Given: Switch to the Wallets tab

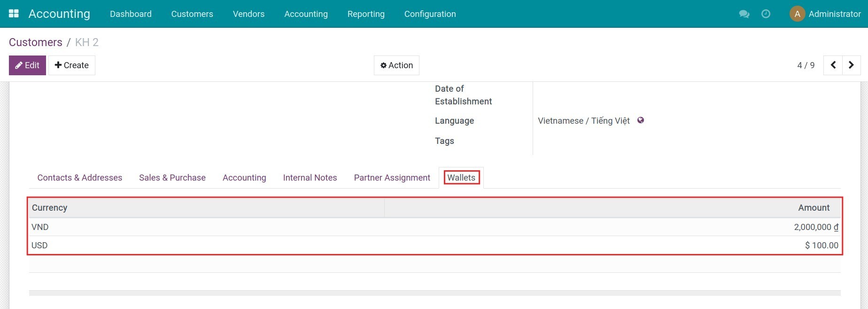Looking at the screenshot, I should click(461, 178).
